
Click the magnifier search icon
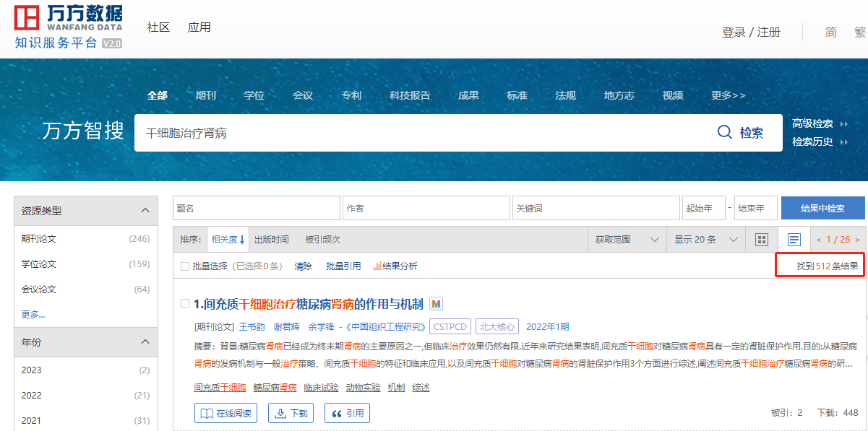pos(725,132)
